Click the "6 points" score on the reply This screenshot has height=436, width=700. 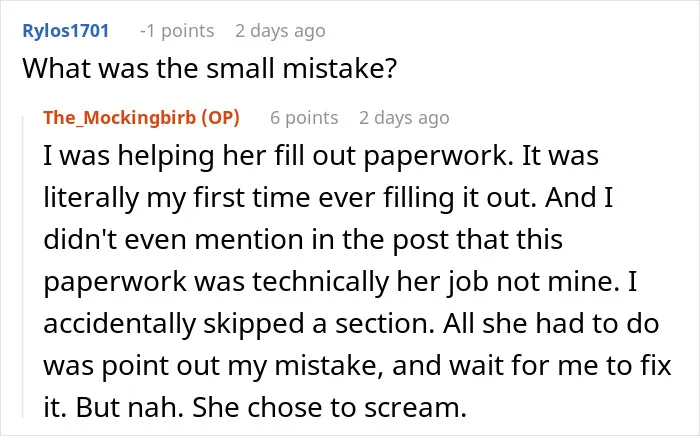pyautogui.click(x=304, y=118)
